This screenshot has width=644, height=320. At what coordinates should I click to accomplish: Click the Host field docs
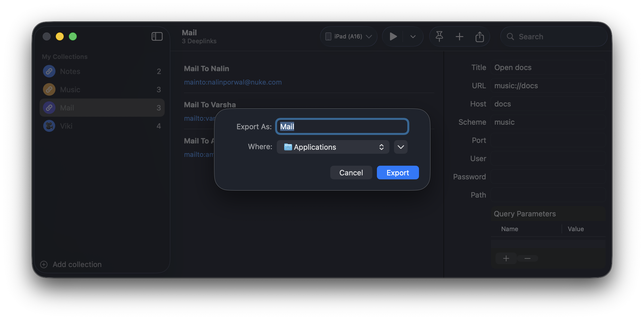coord(548,104)
